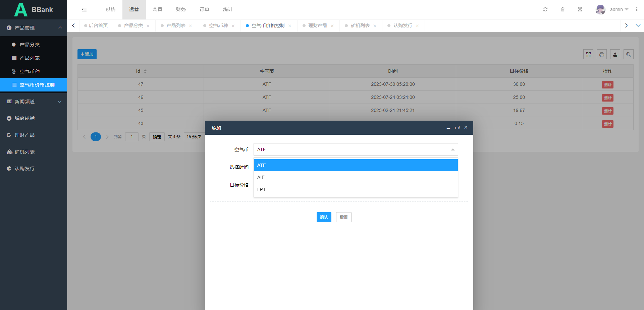Click the print table icon

[602, 54]
